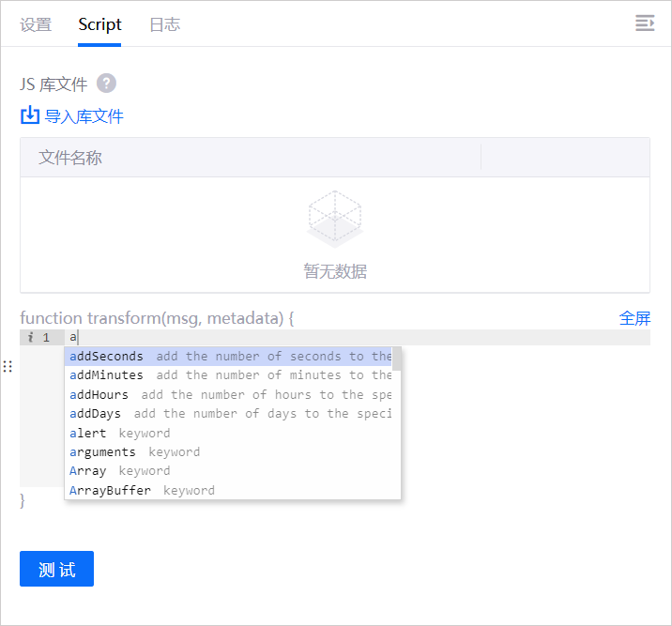Select the Script tab
The width and height of the screenshot is (672, 626).
[99, 24]
